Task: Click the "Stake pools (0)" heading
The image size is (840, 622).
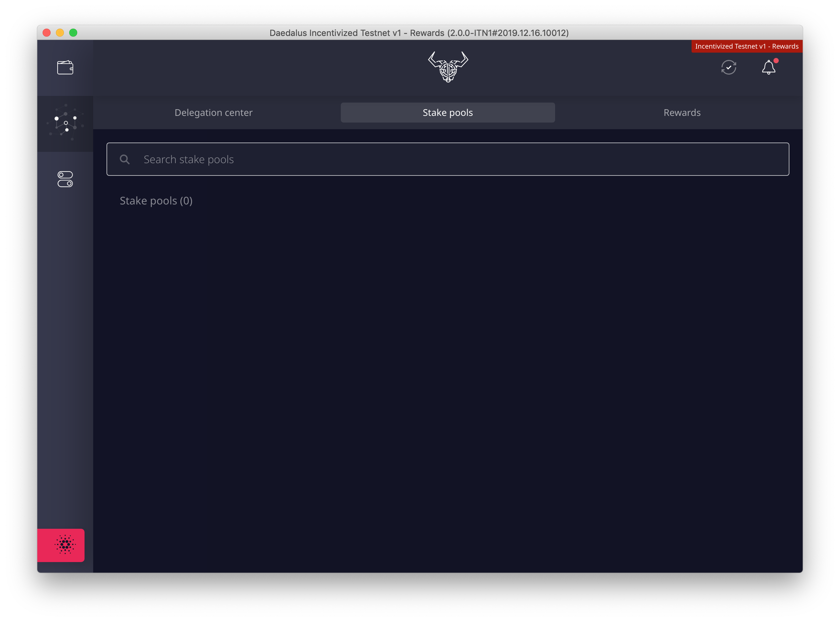Action: click(156, 201)
